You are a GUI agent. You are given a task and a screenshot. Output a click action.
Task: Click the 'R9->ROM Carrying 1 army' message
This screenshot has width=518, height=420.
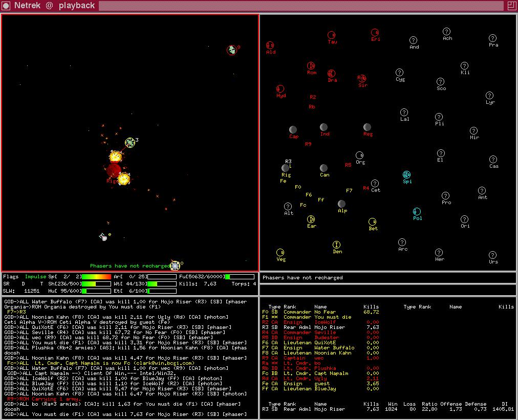click(44, 399)
